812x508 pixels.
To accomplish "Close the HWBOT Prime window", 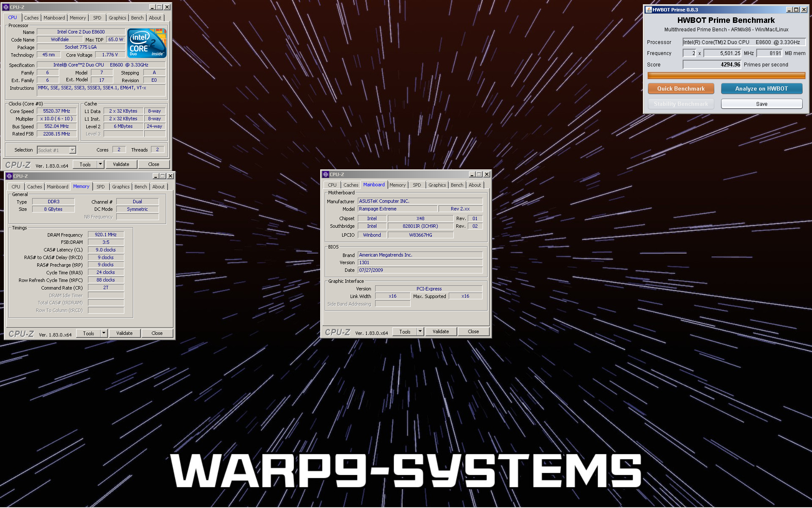I will (x=804, y=10).
